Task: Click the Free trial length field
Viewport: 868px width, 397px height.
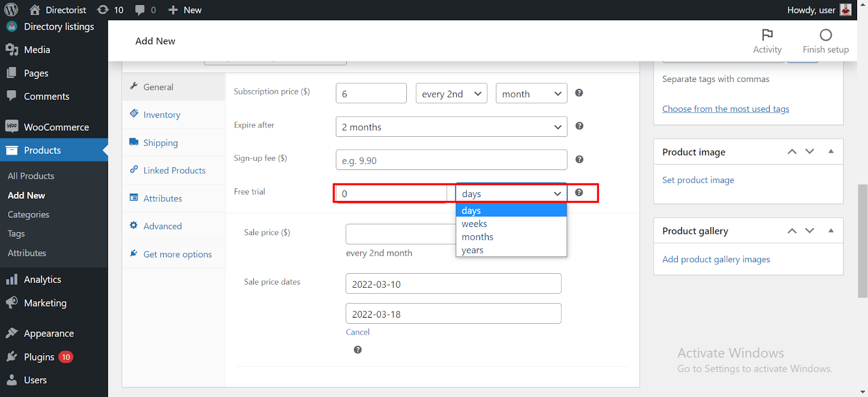Action: click(x=391, y=193)
